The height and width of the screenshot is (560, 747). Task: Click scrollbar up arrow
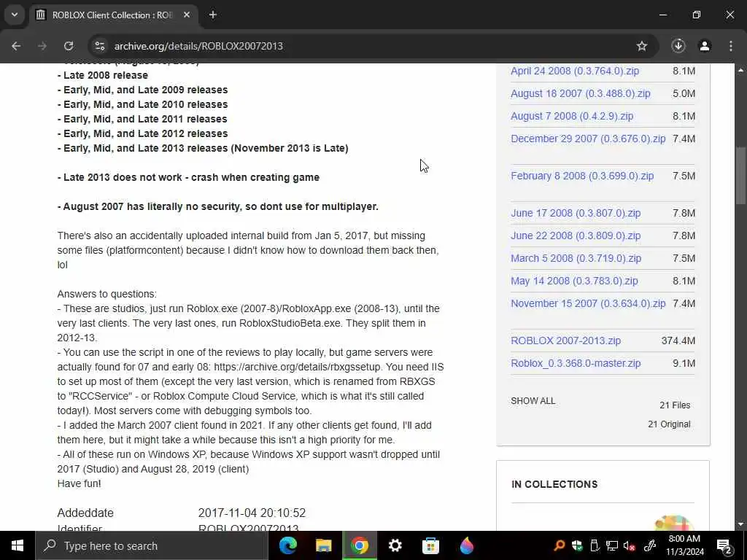[740, 70]
